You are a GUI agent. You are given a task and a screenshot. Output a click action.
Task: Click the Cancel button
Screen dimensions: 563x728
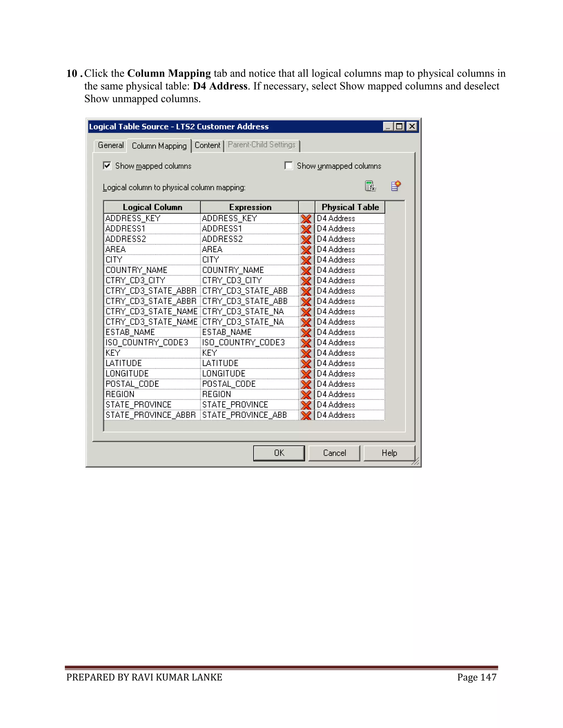[334, 453]
